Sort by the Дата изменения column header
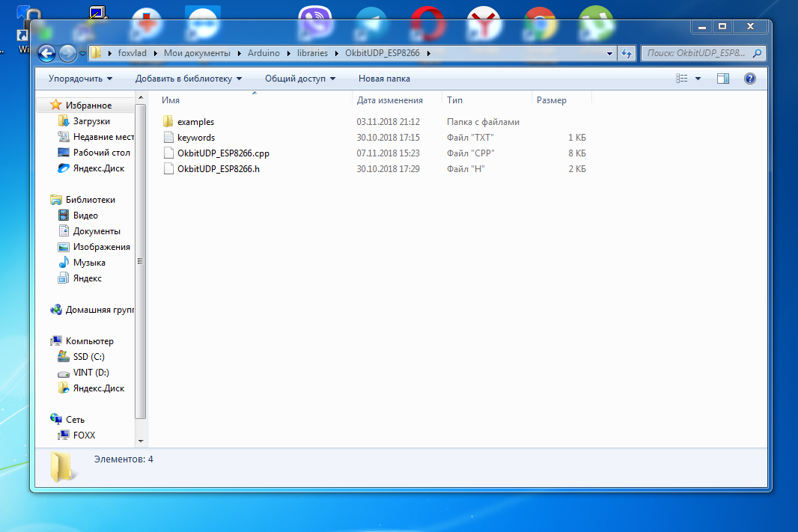The image size is (798, 532). tap(389, 100)
